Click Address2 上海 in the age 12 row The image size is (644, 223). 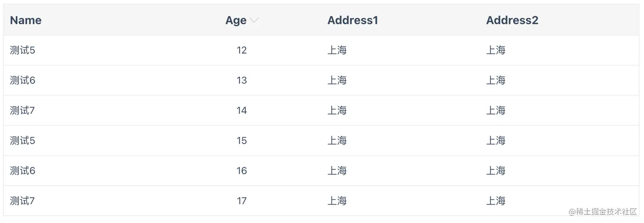coord(496,50)
